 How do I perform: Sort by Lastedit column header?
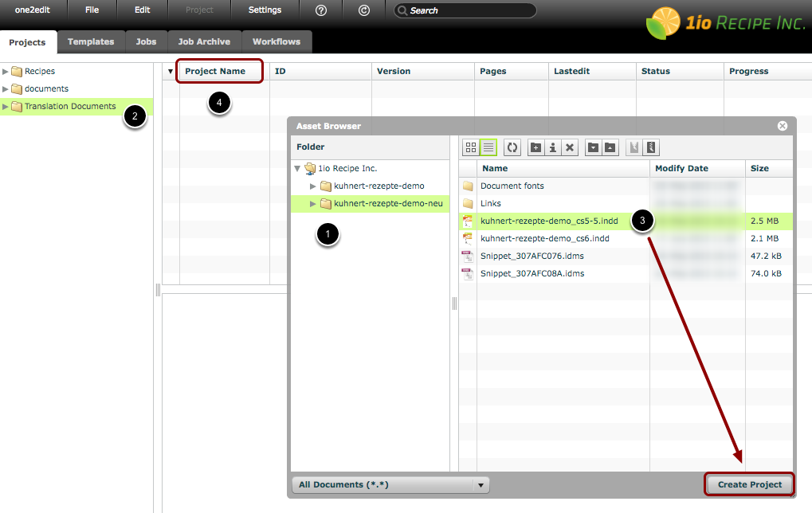point(592,72)
